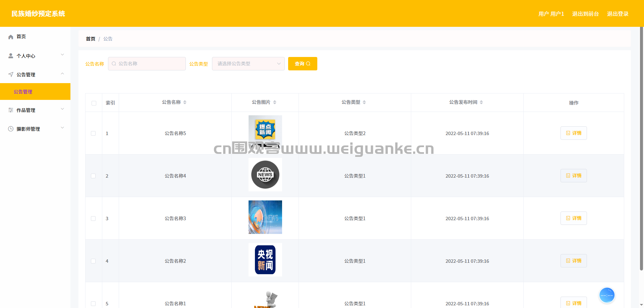Sort by 公告图片 column arrows
This screenshot has height=308, width=644.
point(275,102)
